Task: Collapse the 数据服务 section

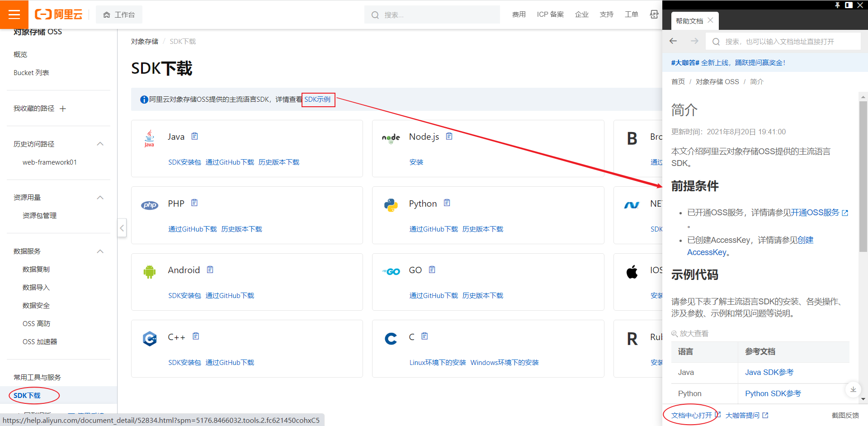Action: click(x=100, y=251)
